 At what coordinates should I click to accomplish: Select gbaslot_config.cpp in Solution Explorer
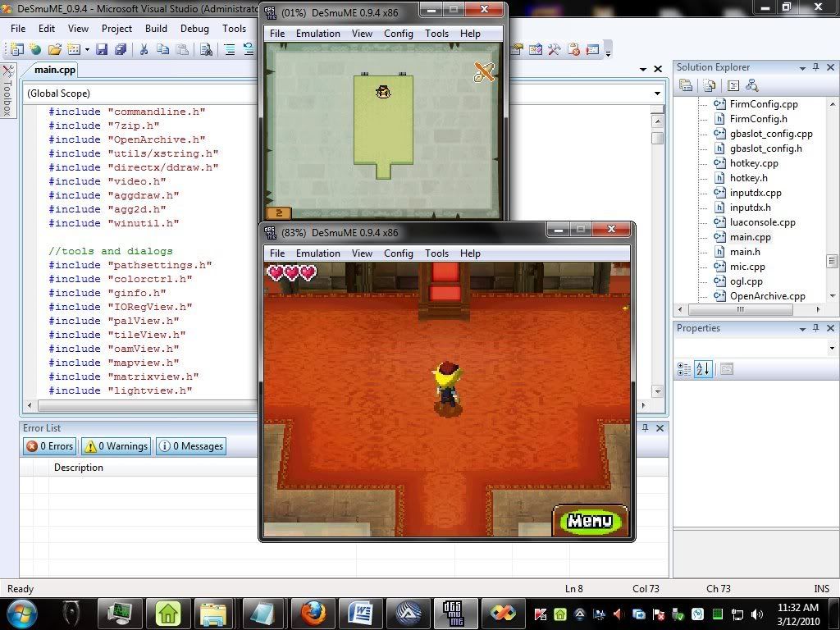coord(771,134)
